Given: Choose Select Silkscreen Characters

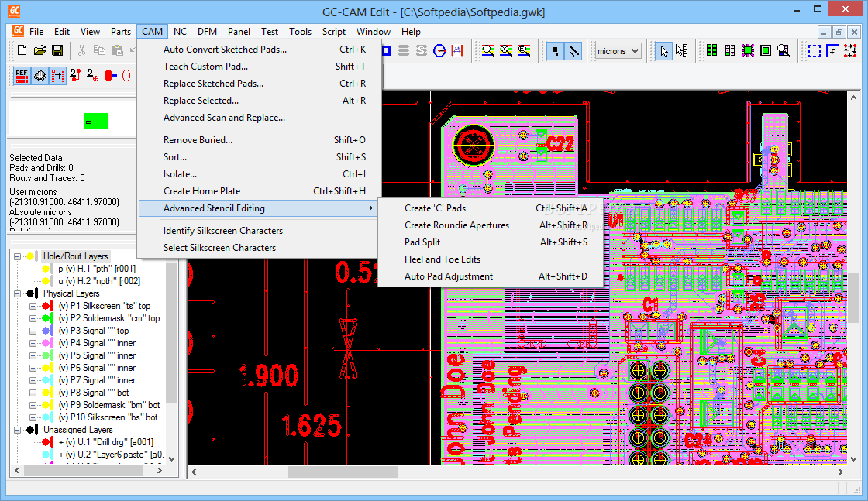Looking at the screenshot, I should (260, 248).
